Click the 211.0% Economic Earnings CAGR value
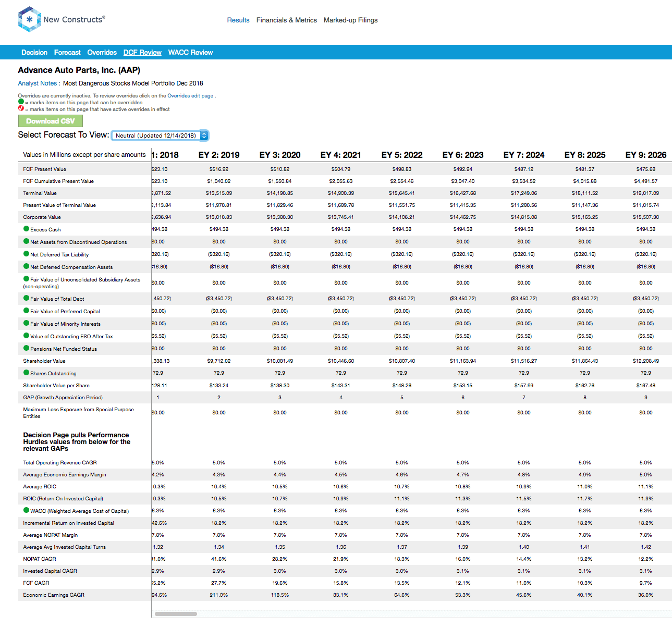Image resolution: width=672 pixels, height=627 pixels. tap(219, 595)
